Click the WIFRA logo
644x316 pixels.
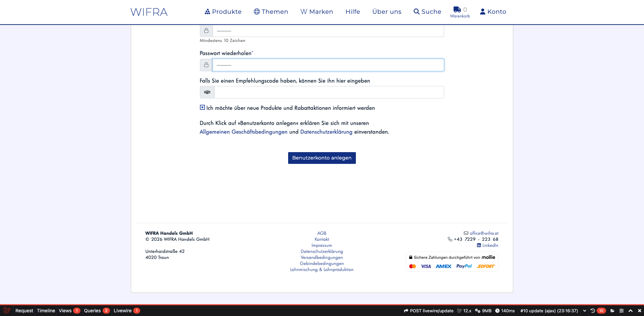coord(149,12)
